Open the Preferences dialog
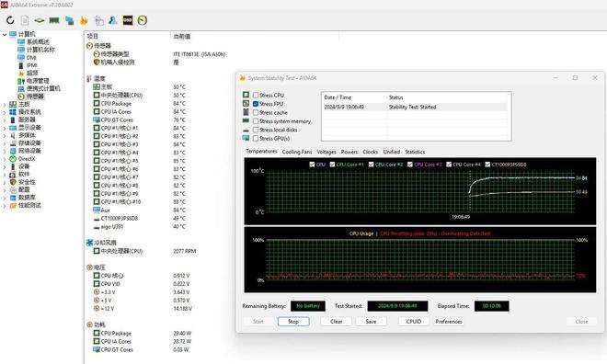This screenshot has height=364, width=607. point(449,322)
